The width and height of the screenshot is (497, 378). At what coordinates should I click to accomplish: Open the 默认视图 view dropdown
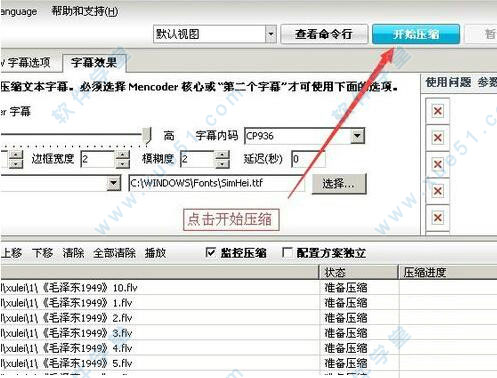(x=271, y=34)
